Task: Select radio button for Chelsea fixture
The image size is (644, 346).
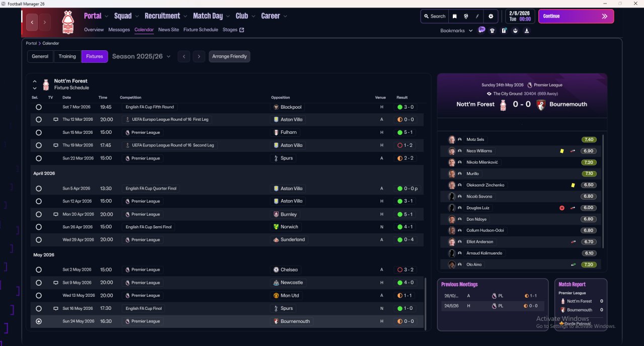Action: [x=39, y=270]
